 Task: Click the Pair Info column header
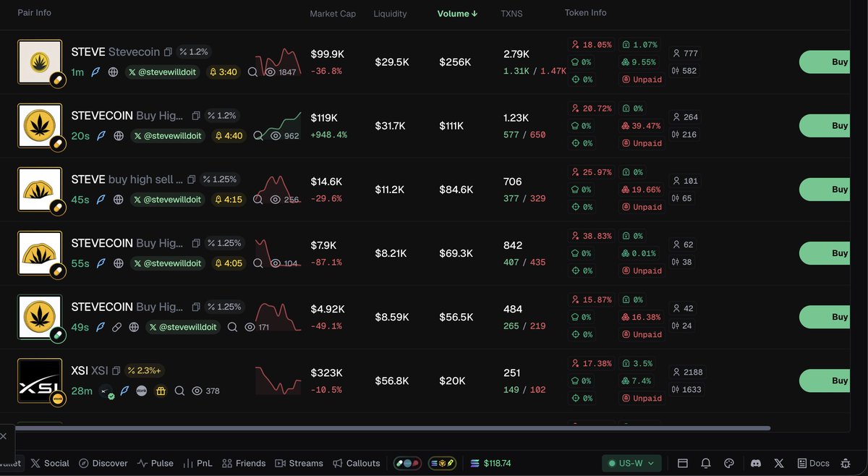point(34,13)
